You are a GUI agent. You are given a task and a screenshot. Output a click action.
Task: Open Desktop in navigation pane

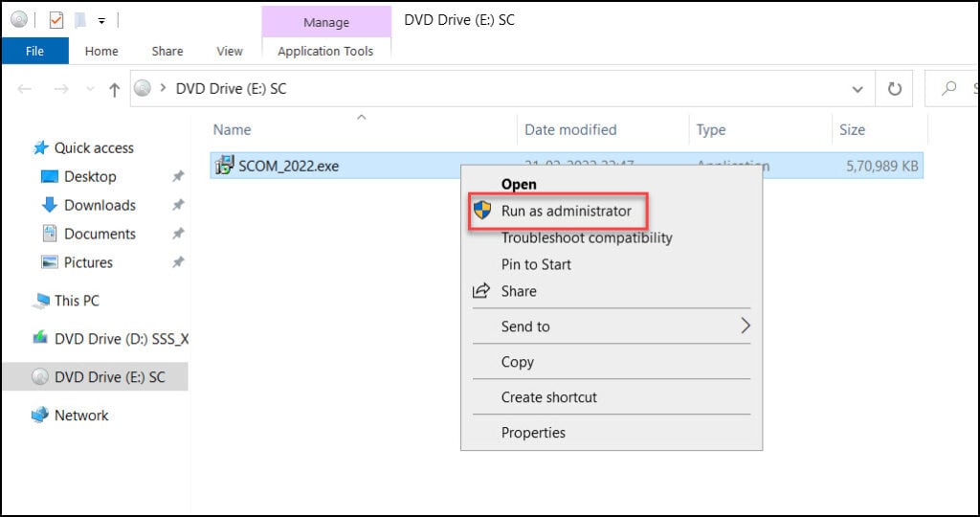pos(90,177)
